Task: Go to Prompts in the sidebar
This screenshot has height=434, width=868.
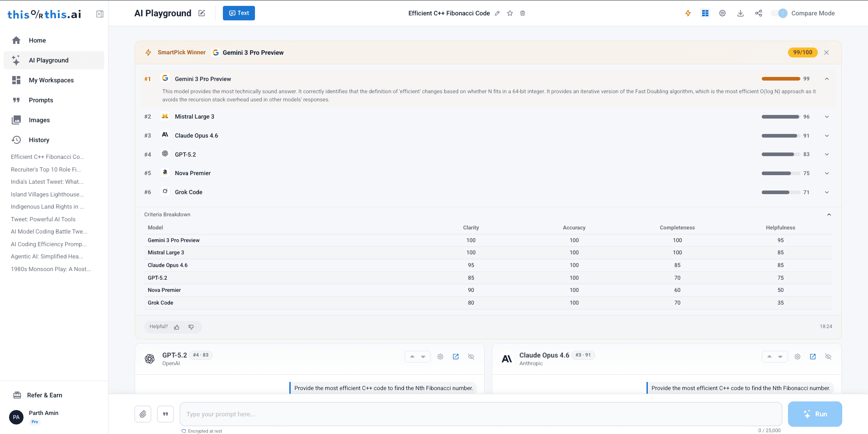Action: click(41, 100)
